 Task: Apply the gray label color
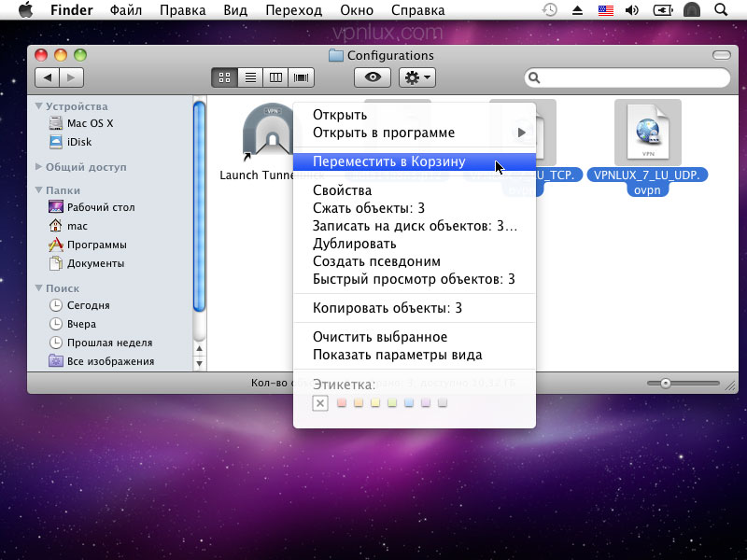point(443,403)
